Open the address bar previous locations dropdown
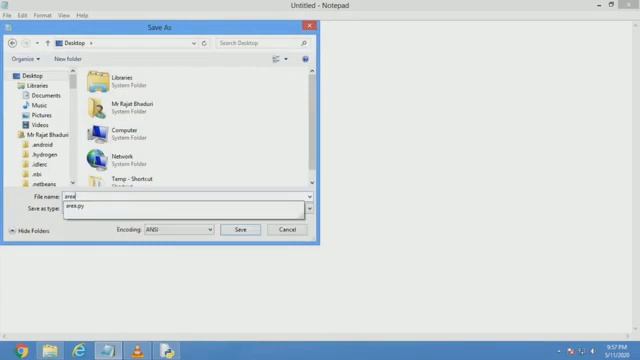This screenshot has height=360, width=640. [x=194, y=43]
